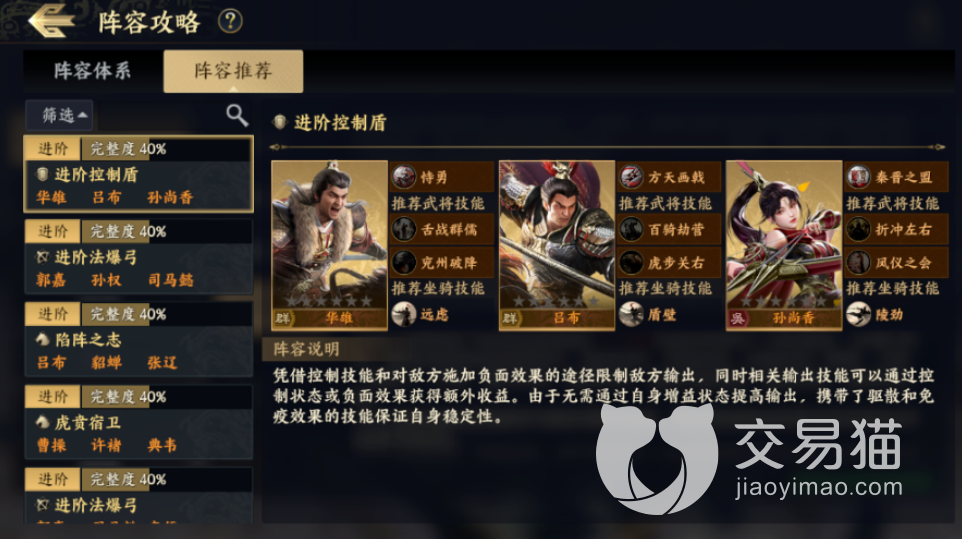Tap the 远虑 mount skill icon
962x539 pixels.
[x=404, y=315]
